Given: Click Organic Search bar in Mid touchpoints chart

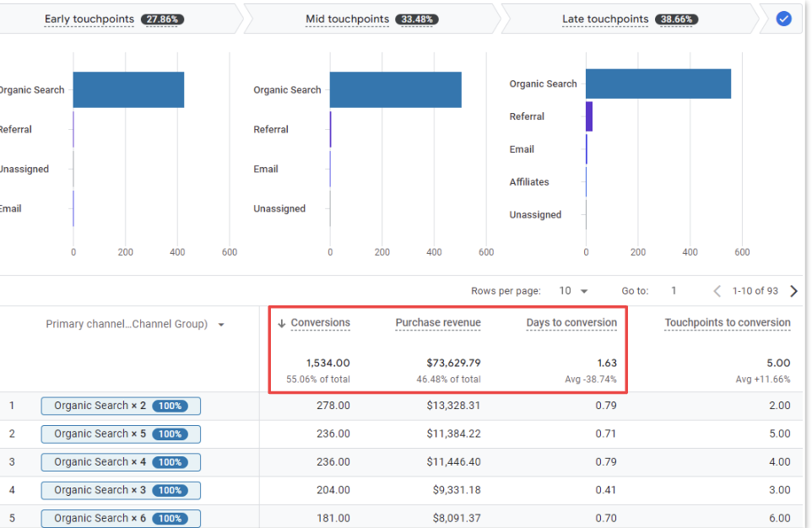Looking at the screenshot, I should [396, 89].
